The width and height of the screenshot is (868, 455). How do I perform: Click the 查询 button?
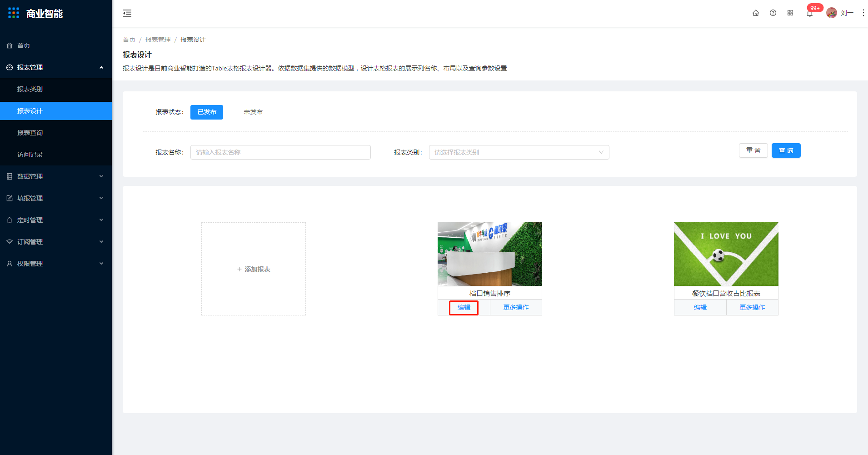(x=786, y=150)
